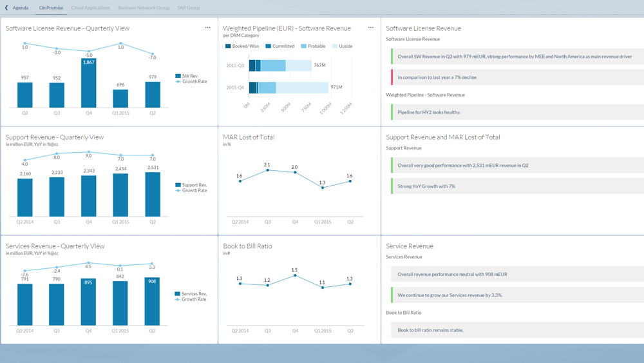644x363 pixels.
Task: Select the 1,867 Q4 software revenue bar
Action: coord(89,83)
